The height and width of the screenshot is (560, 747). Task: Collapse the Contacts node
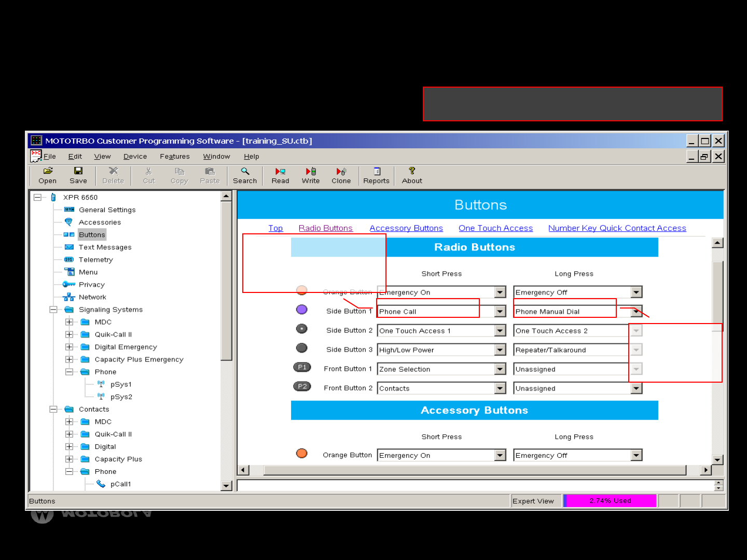(x=53, y=409)
